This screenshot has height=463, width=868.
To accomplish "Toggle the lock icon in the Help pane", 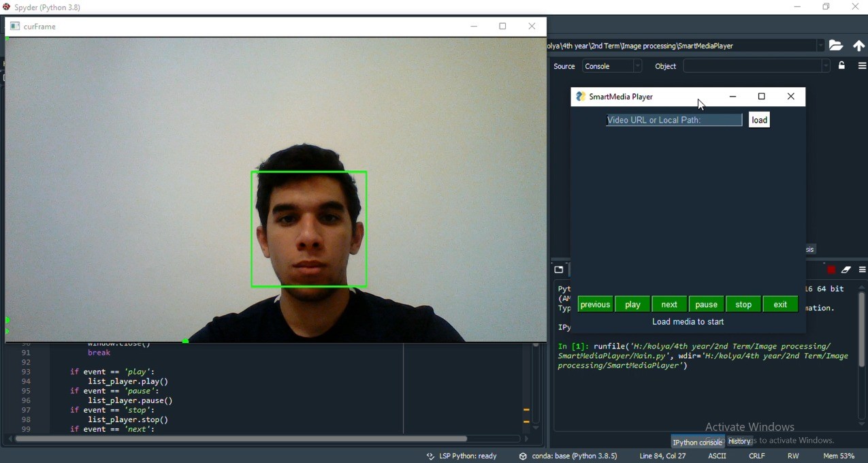I will pos(841,65).
